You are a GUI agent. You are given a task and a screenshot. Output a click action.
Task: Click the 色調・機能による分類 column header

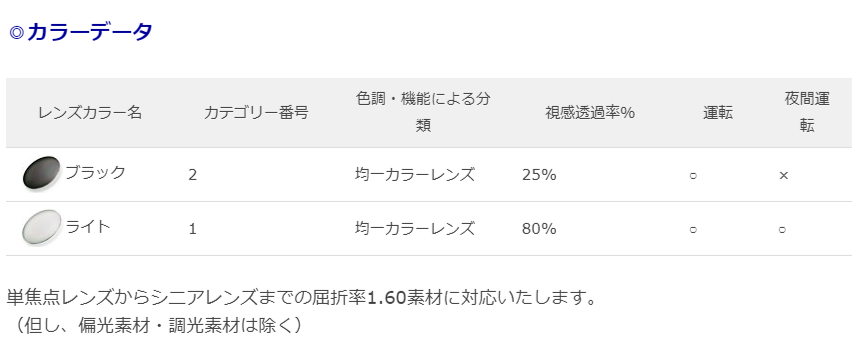[423, 113]
